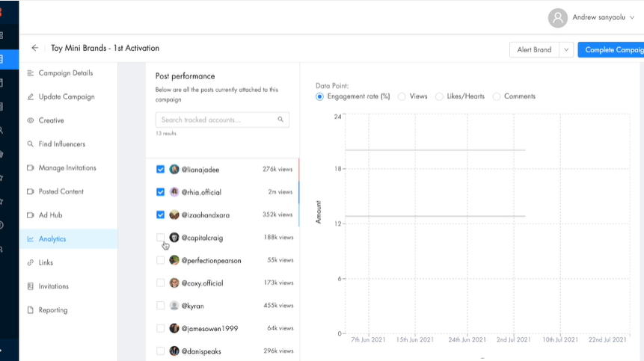Click the @lianajadee profile picture
Screen dimensions: 644x361
click(174, 170)
